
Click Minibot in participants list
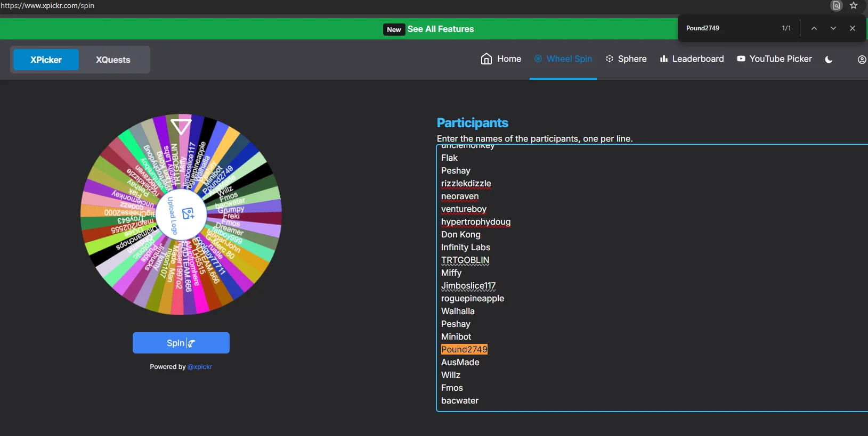coord(456,336)
